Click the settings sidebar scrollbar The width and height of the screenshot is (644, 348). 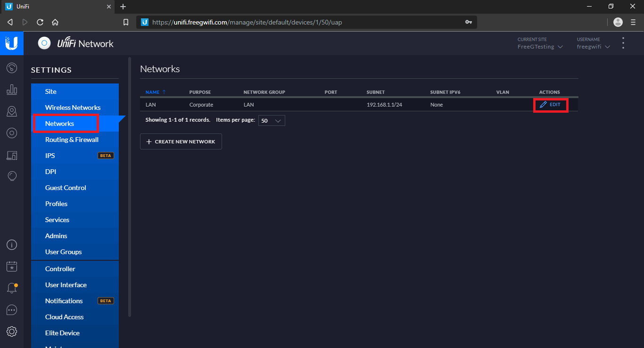point(130,186)
